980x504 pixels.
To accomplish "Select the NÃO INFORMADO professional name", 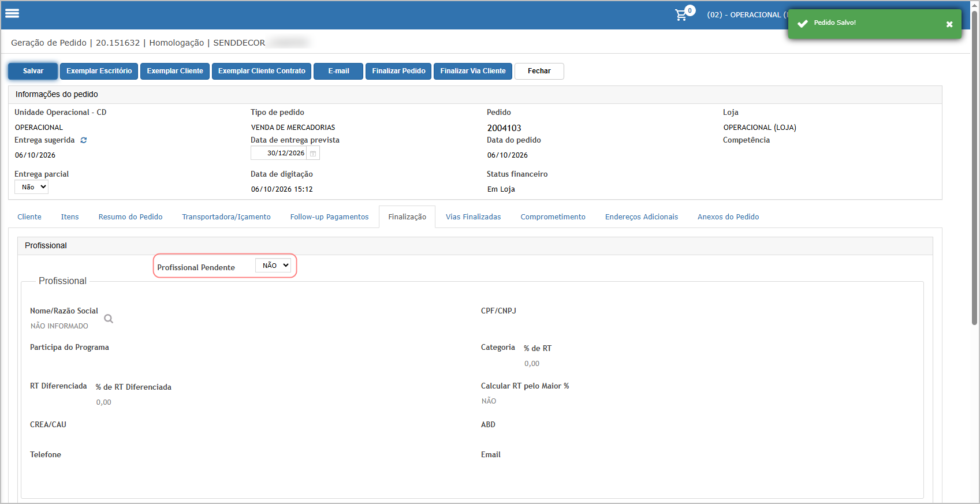I will 59,326.
